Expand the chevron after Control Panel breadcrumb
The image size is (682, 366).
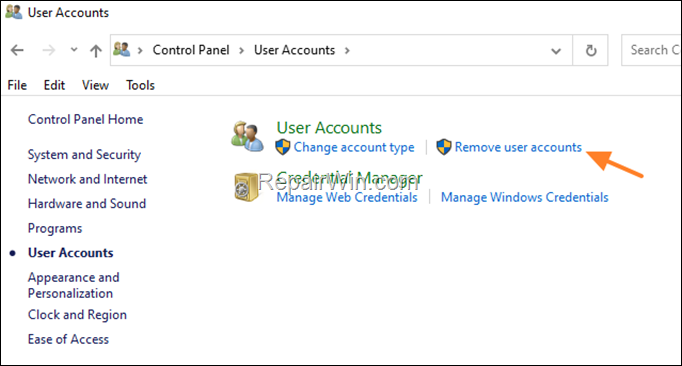pyautogui.click(x=241, y=50)
